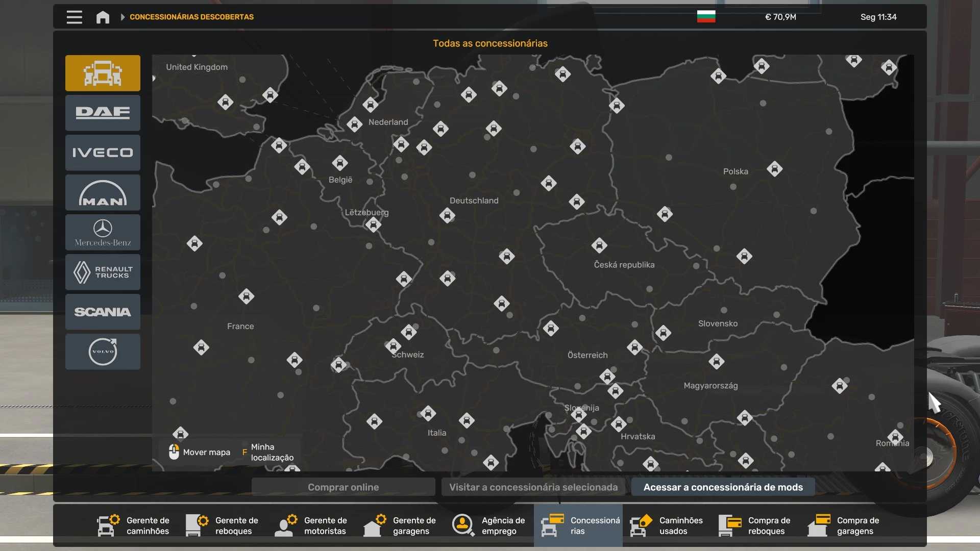The image size is (980, 551).
Task: Click Acessar a concessionária de mods
Action: tap(723, 487)
